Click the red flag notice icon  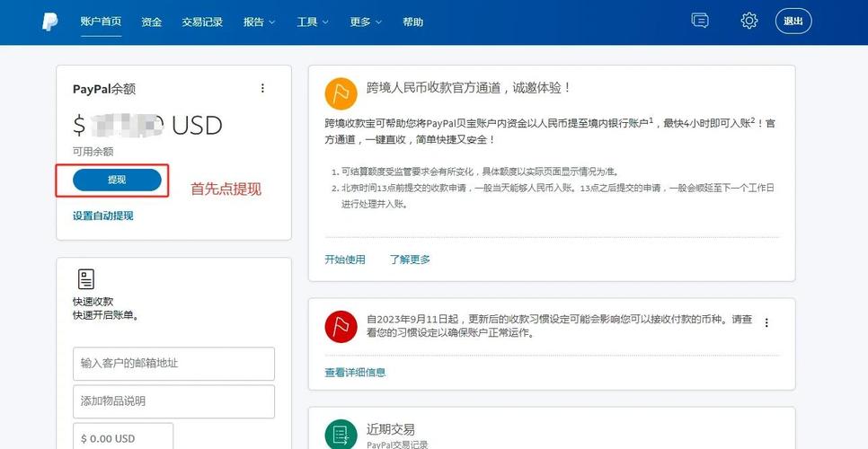(341, 327)
